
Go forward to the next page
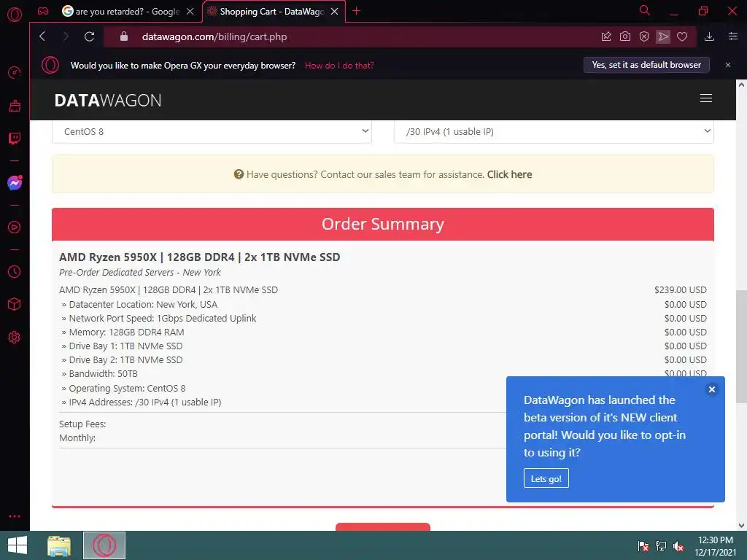pos(66,36)
